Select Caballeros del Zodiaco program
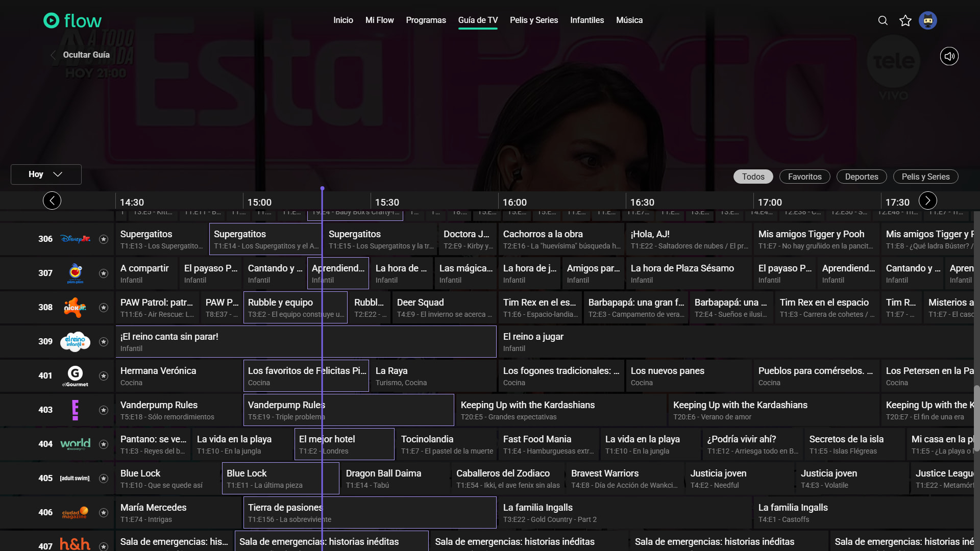The height and width of the screenshot is (551, 980). 508,479
